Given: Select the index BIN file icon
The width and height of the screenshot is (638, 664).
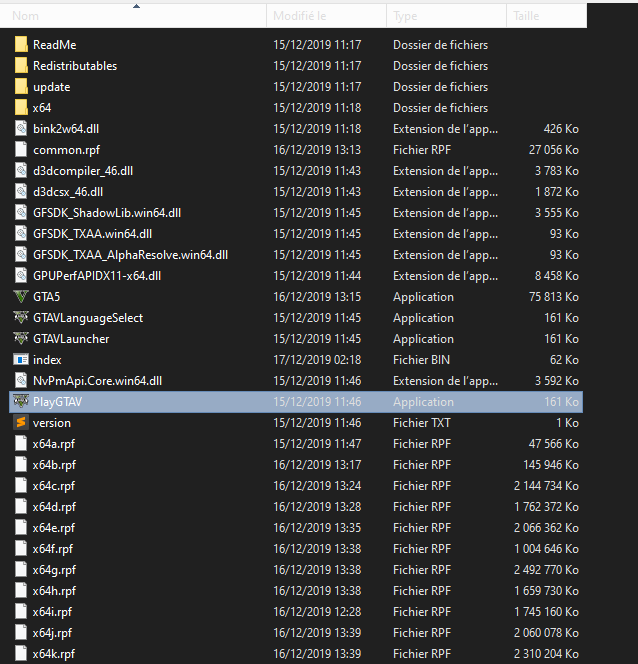Looking at the screenshot, I should tap(22, 360).
